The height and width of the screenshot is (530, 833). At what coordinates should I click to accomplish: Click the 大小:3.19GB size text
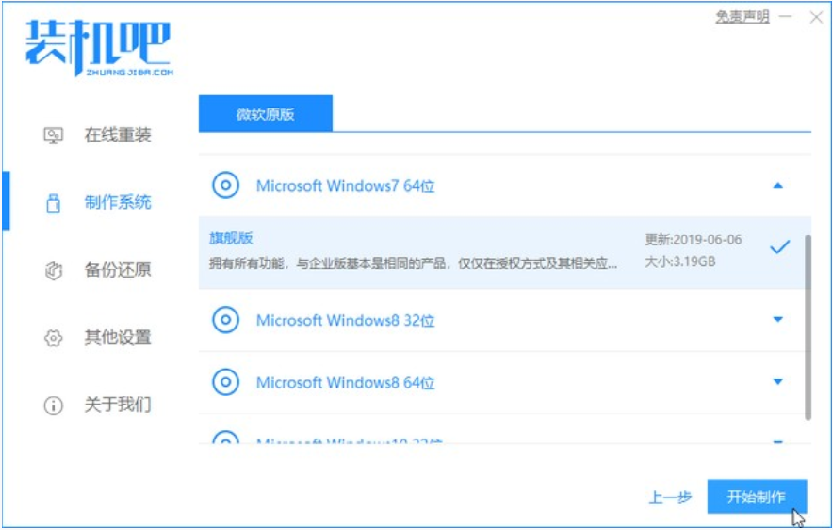pos(679,262)
